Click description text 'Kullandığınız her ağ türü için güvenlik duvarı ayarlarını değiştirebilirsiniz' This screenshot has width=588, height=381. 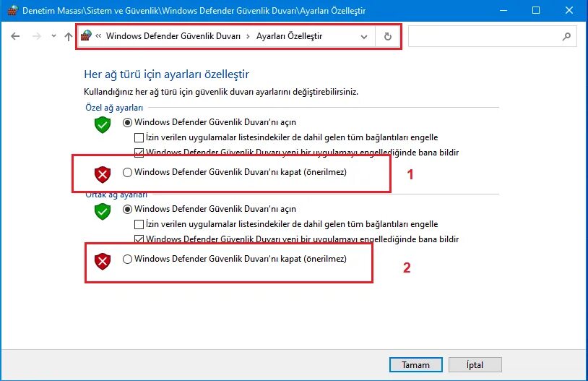pyautogui.click(x=221, y=92)
